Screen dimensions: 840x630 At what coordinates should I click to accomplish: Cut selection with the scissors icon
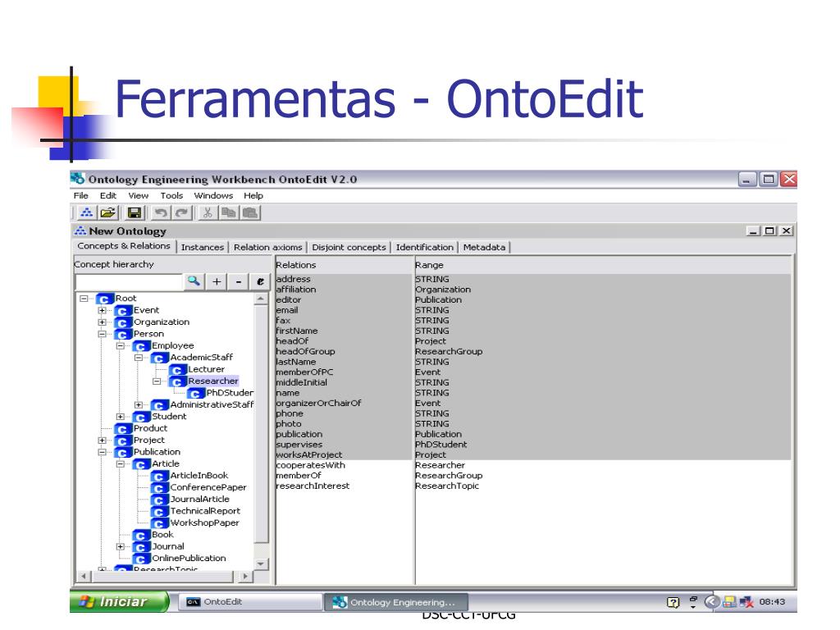pos(208,212)
